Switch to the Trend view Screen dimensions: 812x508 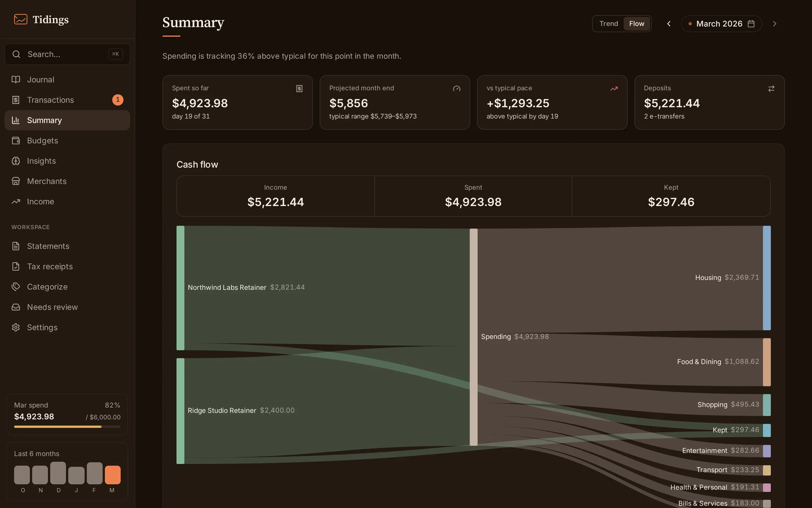tap(609, 23)
